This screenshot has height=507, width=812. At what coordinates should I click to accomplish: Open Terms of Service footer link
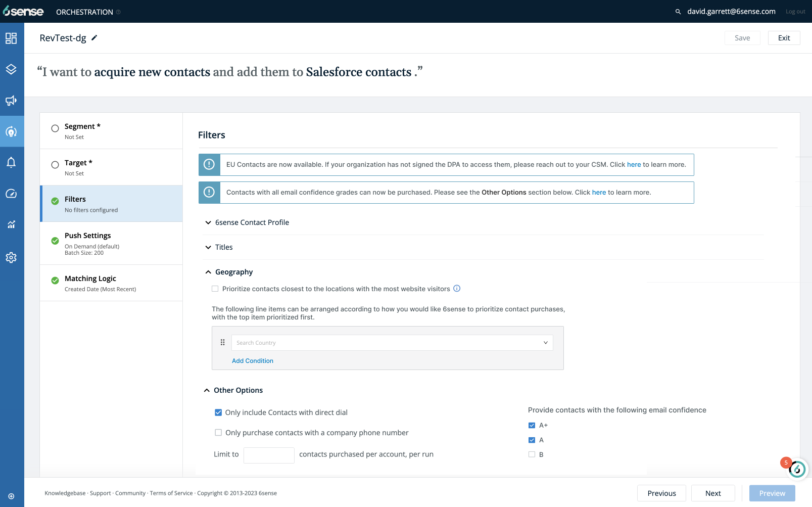(x=171, y=493)
